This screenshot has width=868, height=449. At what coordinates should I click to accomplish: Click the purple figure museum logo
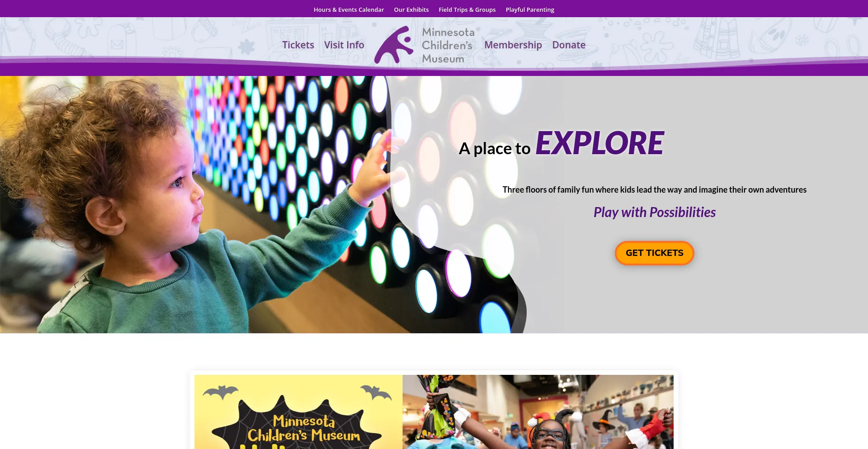(x=393, y=44)
